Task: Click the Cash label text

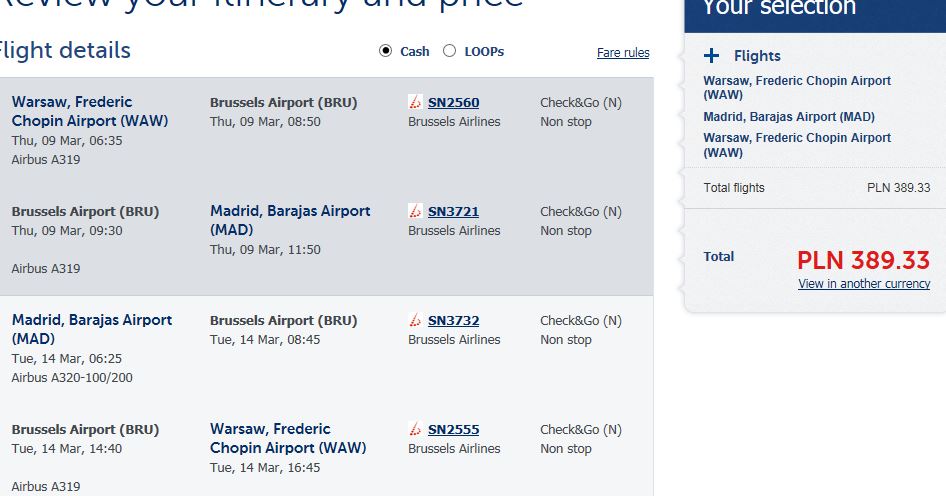Action: point(415,52)
